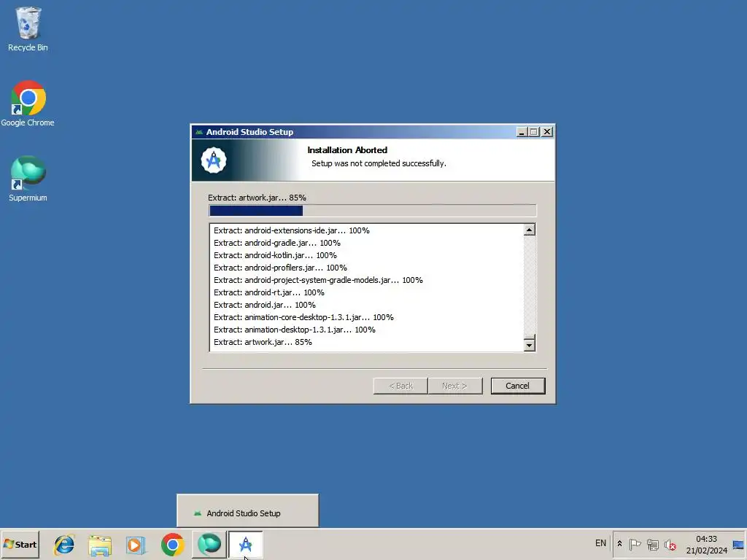Click the log list scrollbar track
747x560 pixels.
[x=530, y=286]
